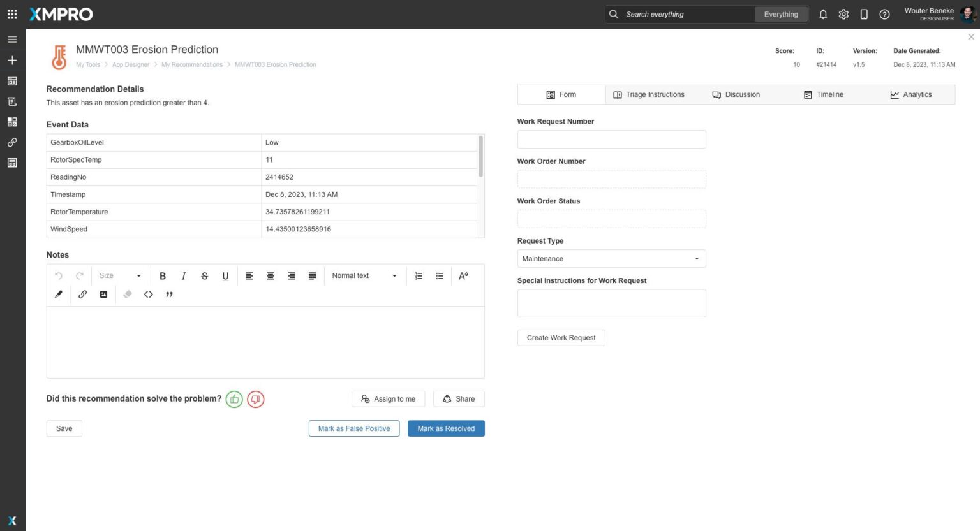Insert a link in Notes editor
980x531 pixels.
tap(82, 295)
